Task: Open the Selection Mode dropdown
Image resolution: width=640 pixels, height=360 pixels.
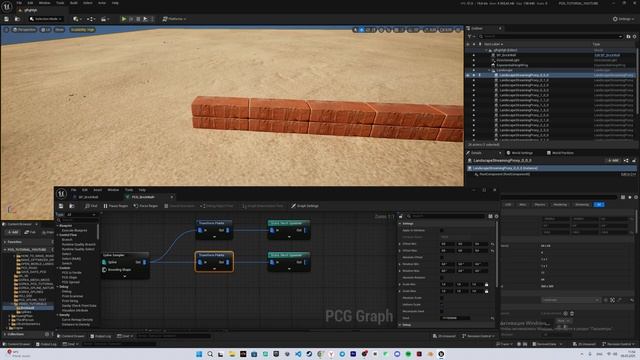Action: tap(46, 19)
